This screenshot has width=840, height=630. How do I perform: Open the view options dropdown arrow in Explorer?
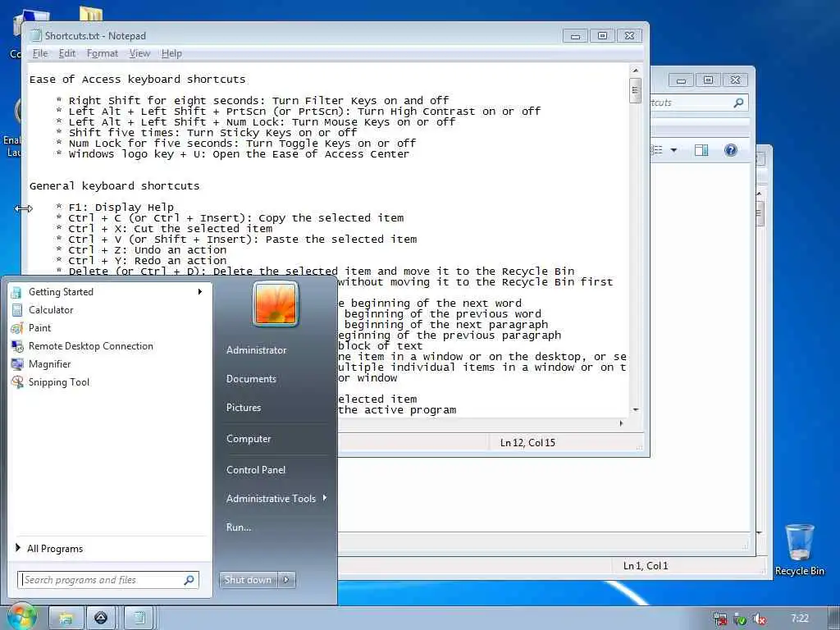[674, 151]
